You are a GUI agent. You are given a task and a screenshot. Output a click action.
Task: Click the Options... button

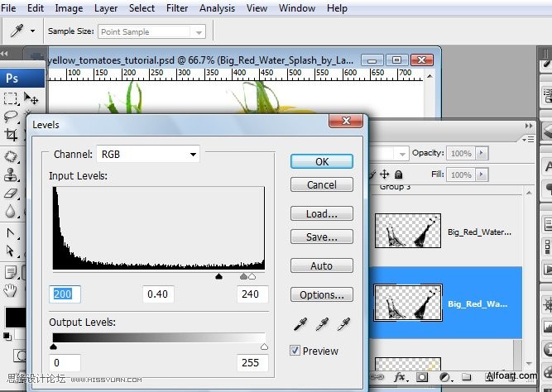click(x=322, y=294)
